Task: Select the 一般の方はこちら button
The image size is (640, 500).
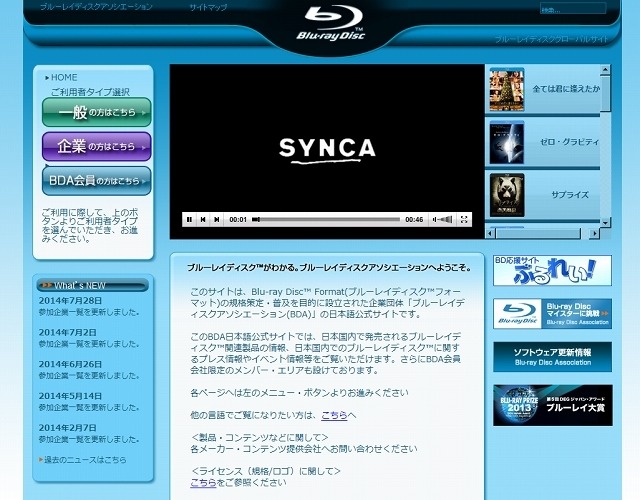Action: click(x=97, y=112)
